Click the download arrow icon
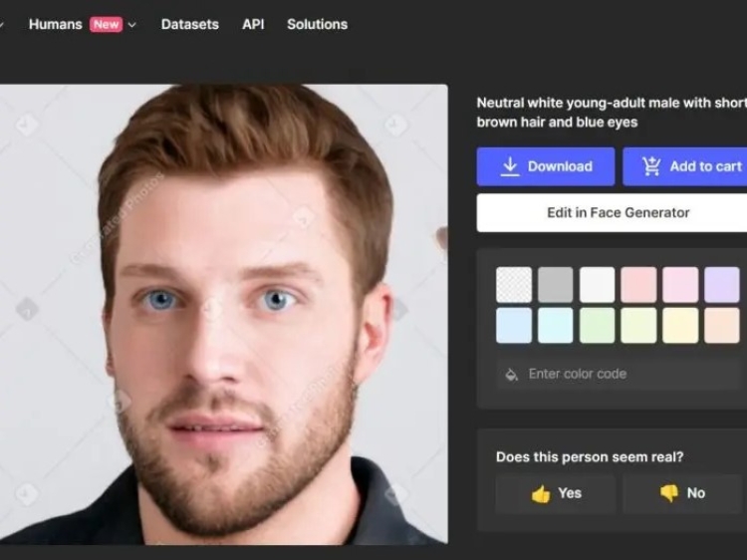This screenshot has height=560, width=747. click(x=510, y=166)
